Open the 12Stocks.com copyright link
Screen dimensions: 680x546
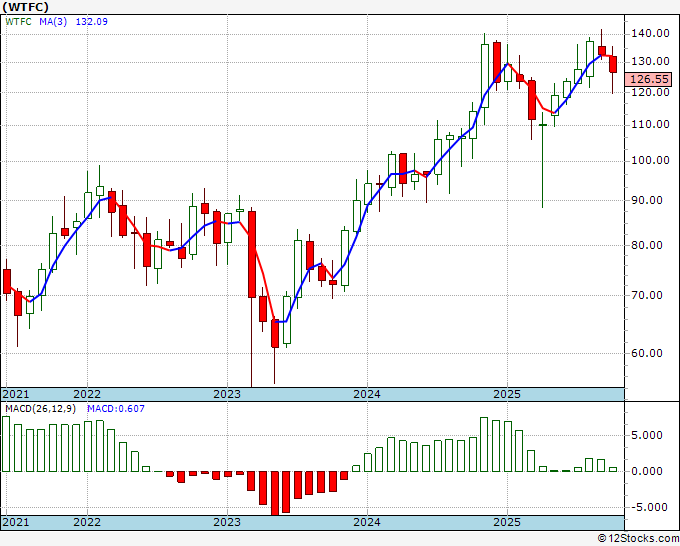638,538
